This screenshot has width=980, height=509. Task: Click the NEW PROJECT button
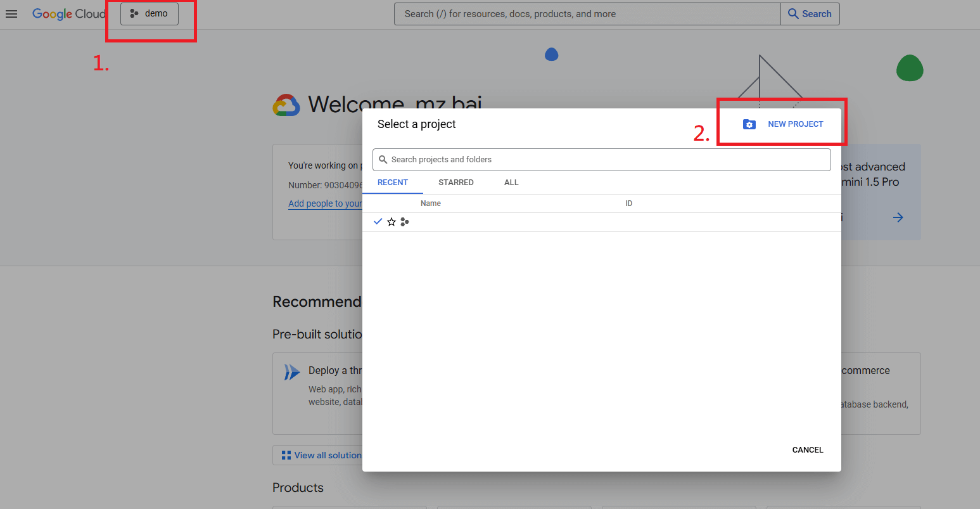pos(783,124)
